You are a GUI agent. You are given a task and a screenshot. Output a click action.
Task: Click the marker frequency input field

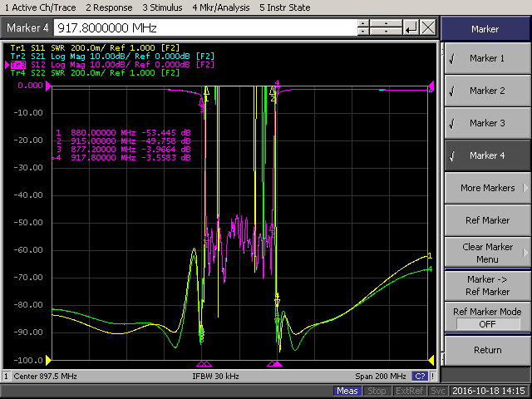(206, 27)
